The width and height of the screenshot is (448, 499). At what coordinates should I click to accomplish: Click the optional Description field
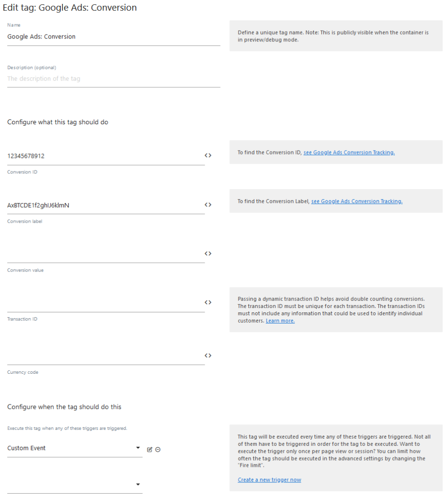[x=73, y=78]
